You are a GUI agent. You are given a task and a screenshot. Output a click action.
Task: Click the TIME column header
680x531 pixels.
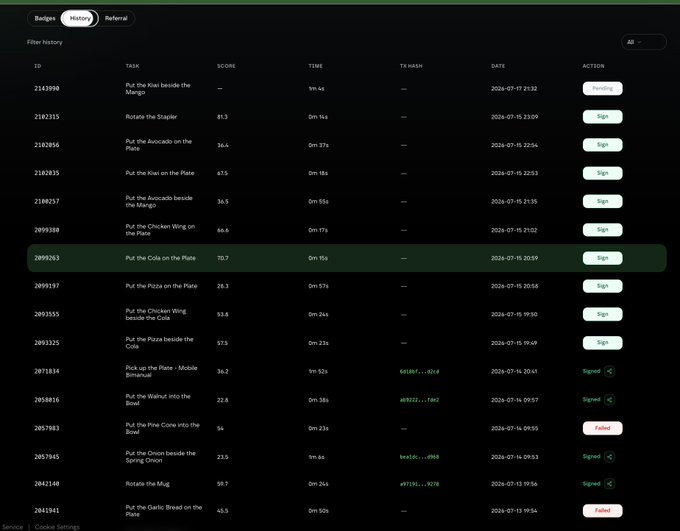[x=315, y=66]
